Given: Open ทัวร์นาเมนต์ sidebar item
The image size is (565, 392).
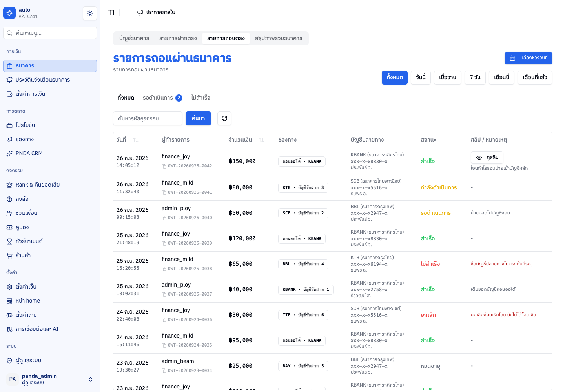Looking at the screenshot, I should point(50,241).
